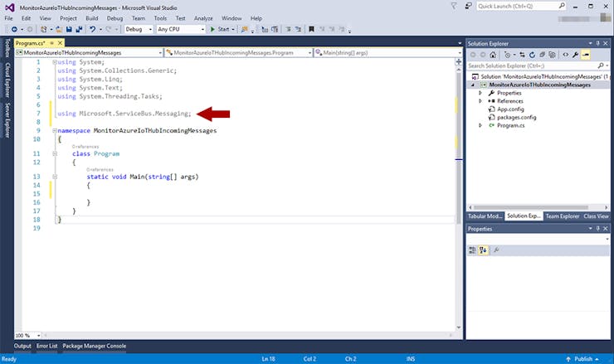The width and height of the screenshot is (614, 364).
Task: Open the Tools menu
Action: click(160, 18)
